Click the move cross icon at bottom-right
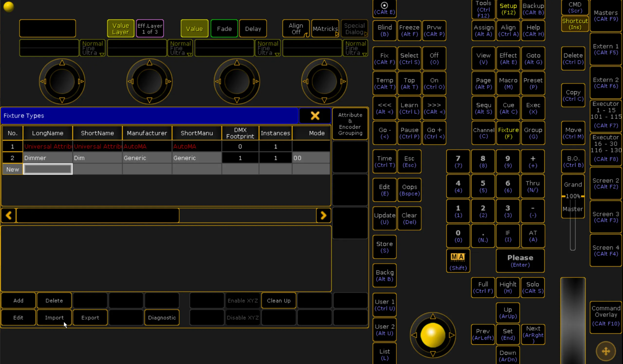The height and width of the screenshot is (364, 623). [x=606, y=351]
